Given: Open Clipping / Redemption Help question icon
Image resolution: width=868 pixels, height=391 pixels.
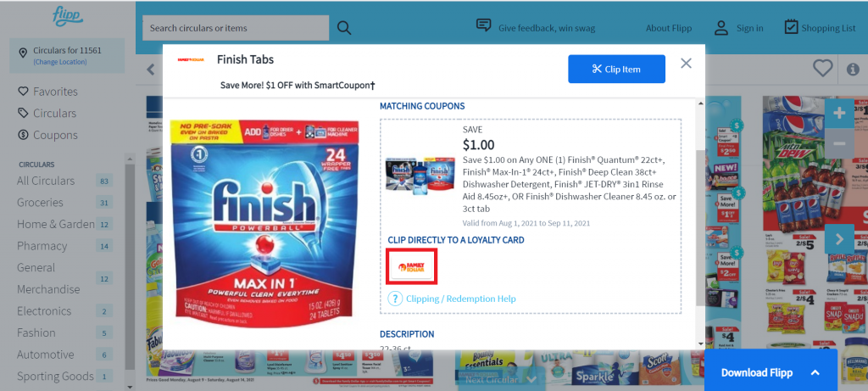Looking at the screenshot, I should 394,299.
